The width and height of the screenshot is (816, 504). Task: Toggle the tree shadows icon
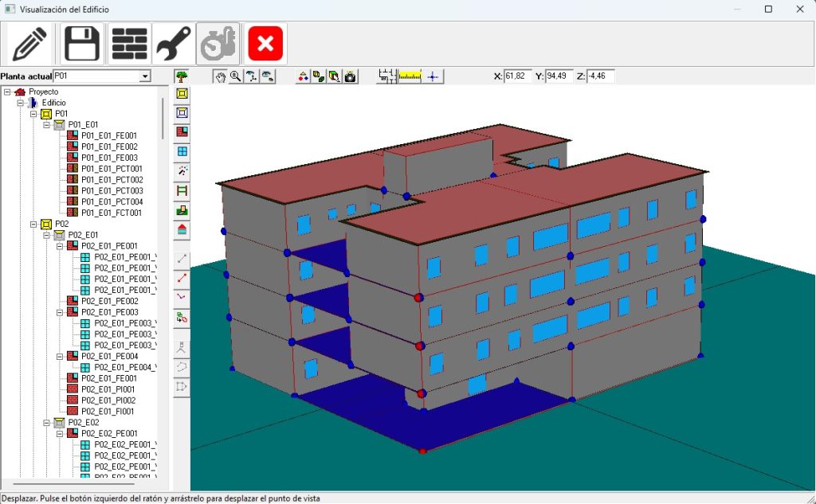tap(182, 76)
